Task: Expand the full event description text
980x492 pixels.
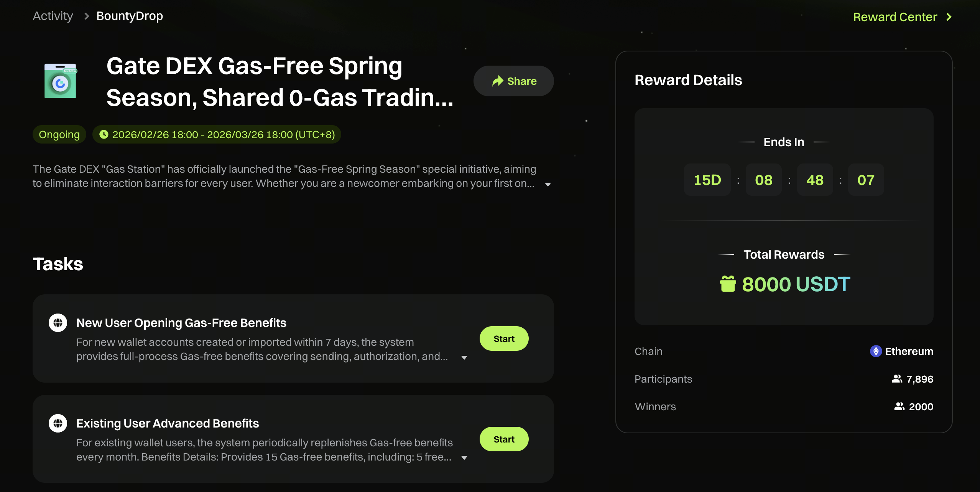Action: (548, 185)
